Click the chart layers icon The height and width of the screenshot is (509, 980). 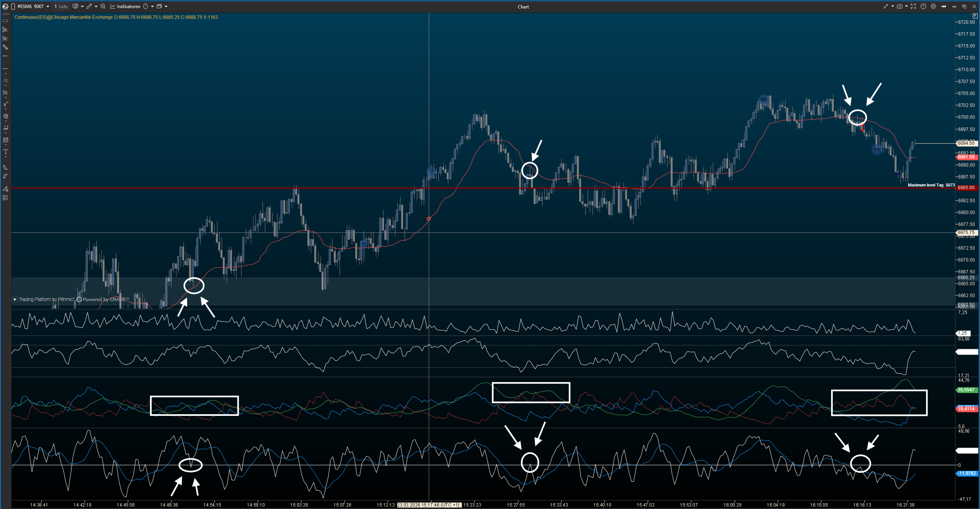point(159,7)
